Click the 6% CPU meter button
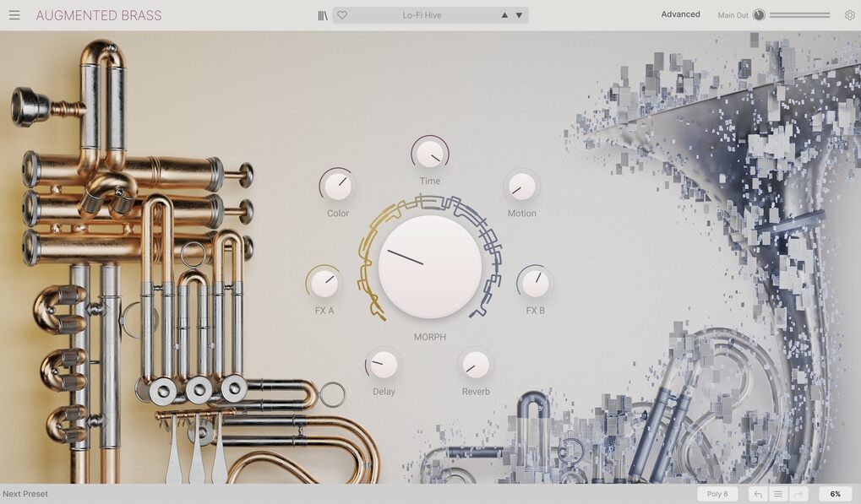The width and height of the screenshot is (861, 504). pyautogui.click(x=834, y=494)
